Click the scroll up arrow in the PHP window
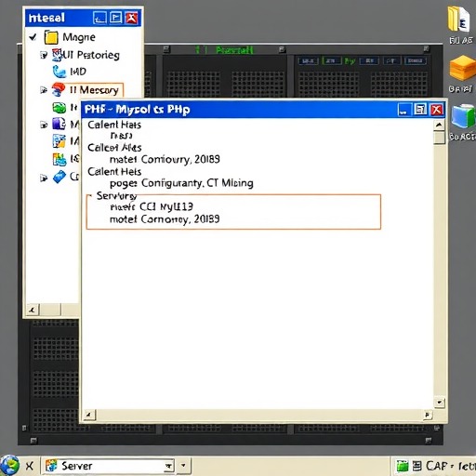Image resolution: width=476 pixels, height=476 pixels. point(439,125)
